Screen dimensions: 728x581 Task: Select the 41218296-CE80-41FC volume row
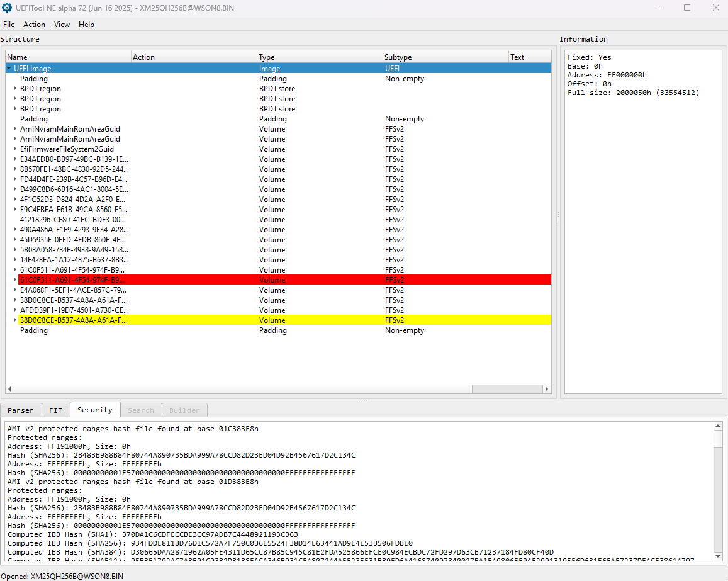click(278, 220)
